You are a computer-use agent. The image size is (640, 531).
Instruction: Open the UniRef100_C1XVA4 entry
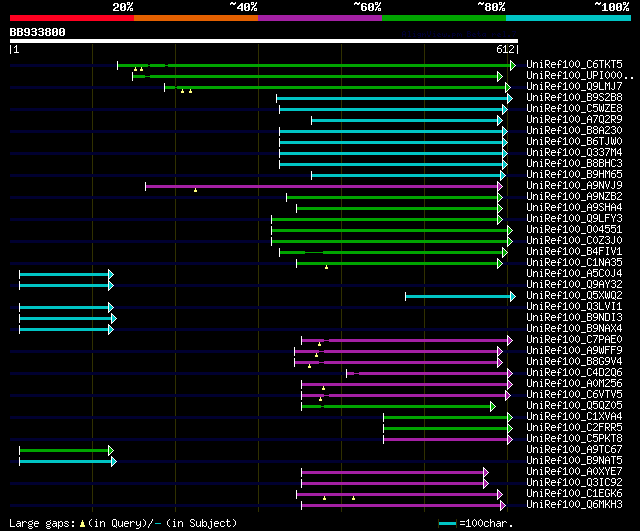tap(574, 417)
